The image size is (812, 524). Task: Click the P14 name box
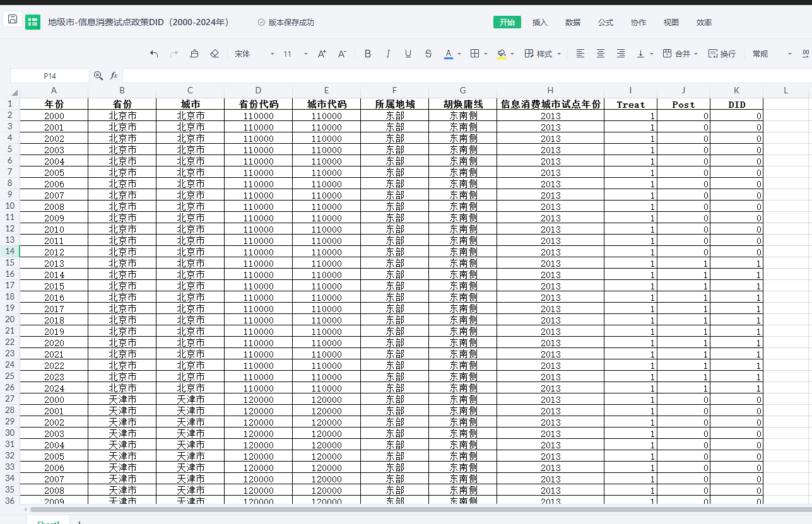[50, 76]
